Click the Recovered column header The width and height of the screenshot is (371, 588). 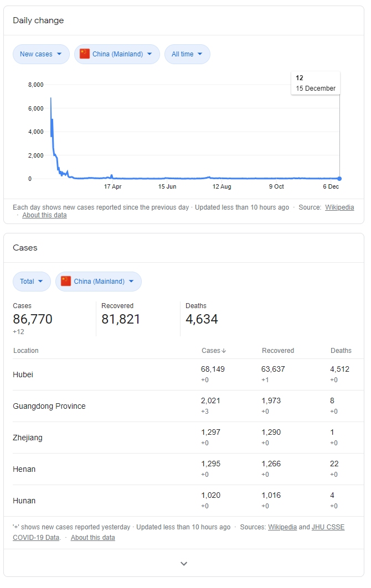point(277,351)
